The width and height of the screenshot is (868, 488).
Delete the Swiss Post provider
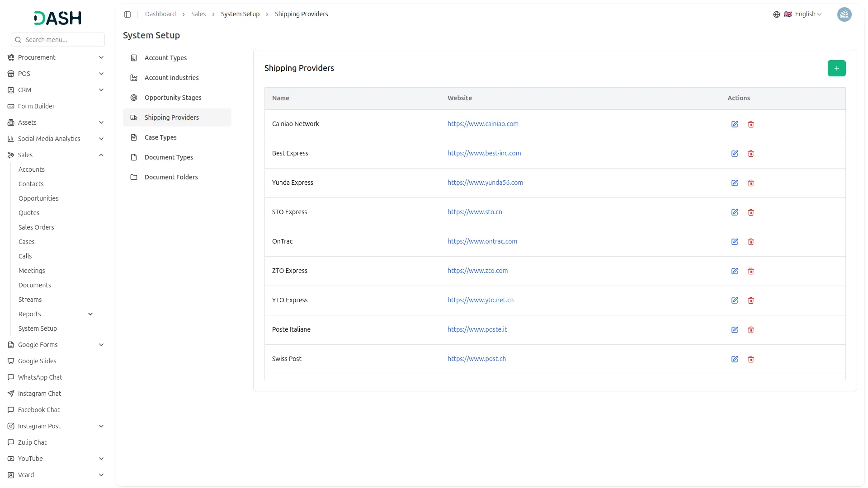pos(751,359)
